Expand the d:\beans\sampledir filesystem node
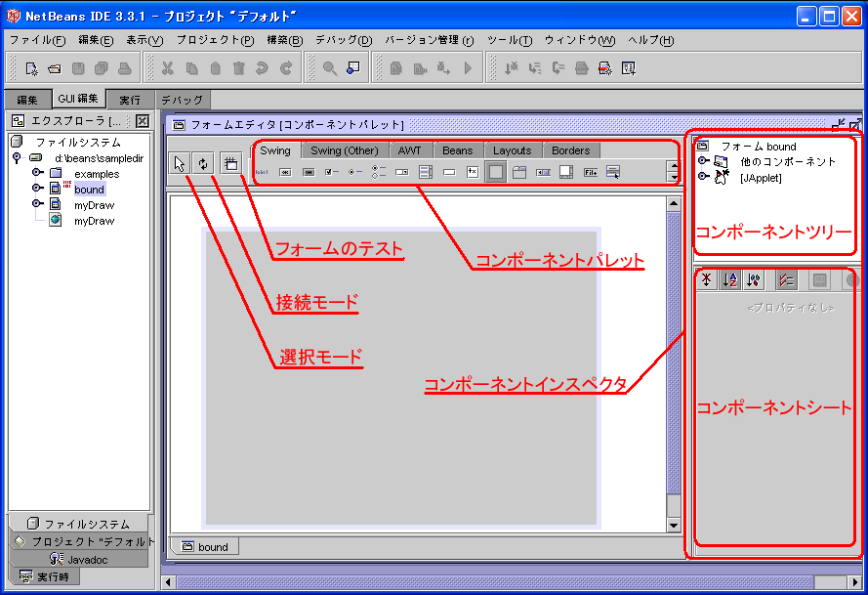This screenshot has height=595, width=868. (x=17, y=158)
